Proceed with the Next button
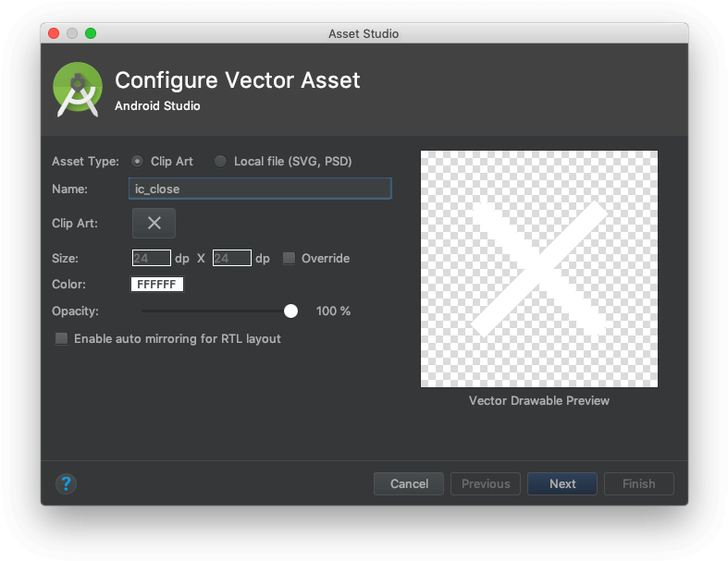The image size is (728, 561). pos(561,483)
